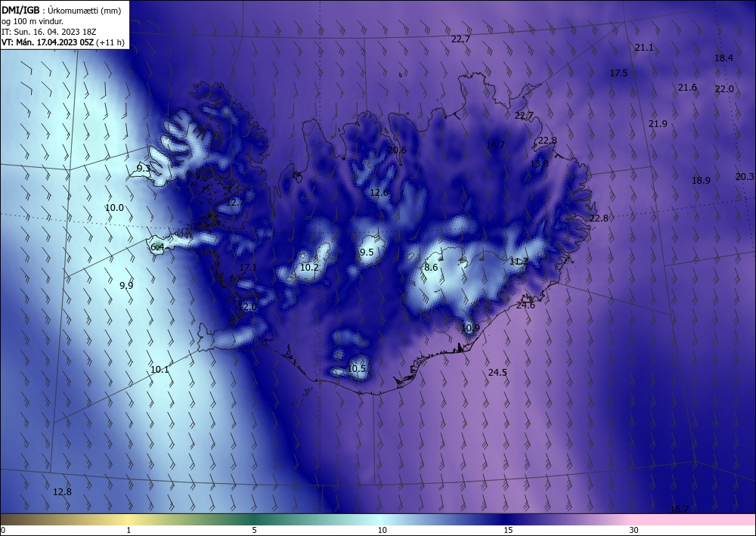Click the 13.8 value on the map
Screen dimensions: 756x536
(539, 164)
